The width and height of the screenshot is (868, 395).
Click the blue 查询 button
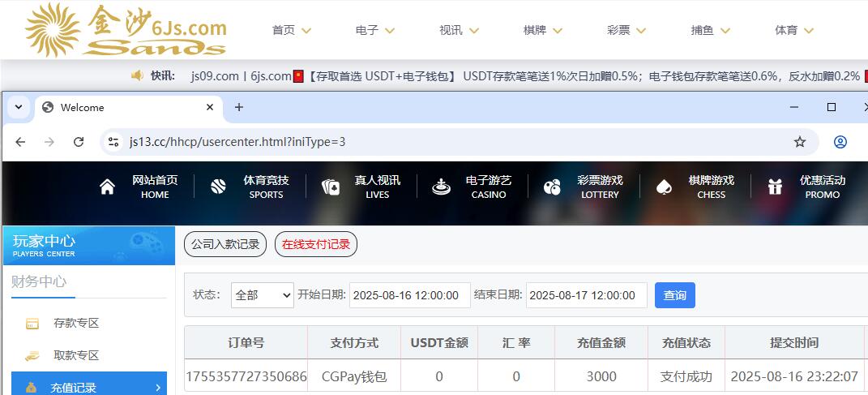coord(674,295)
